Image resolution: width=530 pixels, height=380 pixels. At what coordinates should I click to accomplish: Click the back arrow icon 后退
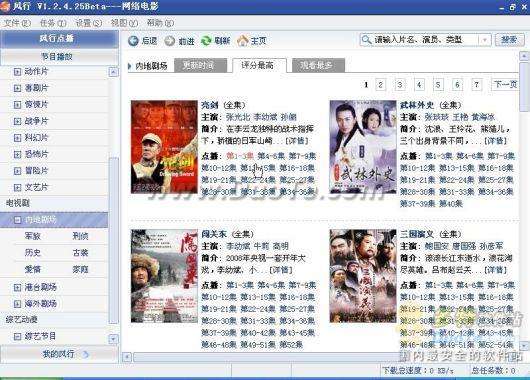pos(133,41)
